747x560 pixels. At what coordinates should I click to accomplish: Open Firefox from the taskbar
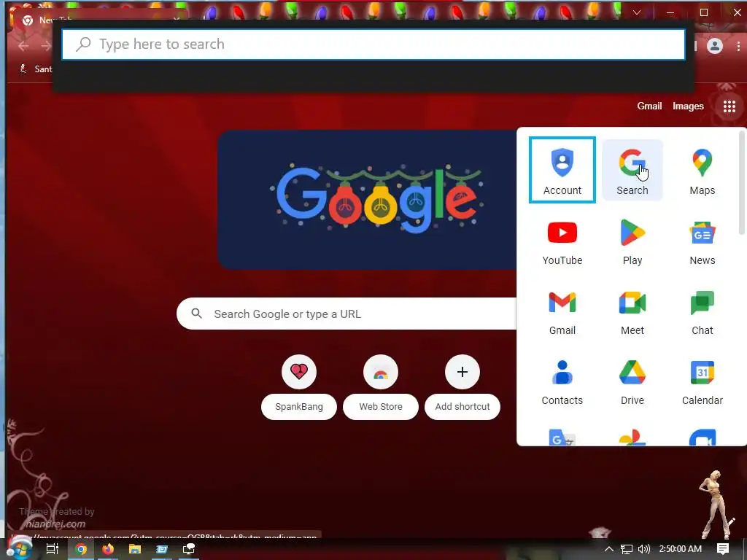pyautogui.click(x=108, y=549)
